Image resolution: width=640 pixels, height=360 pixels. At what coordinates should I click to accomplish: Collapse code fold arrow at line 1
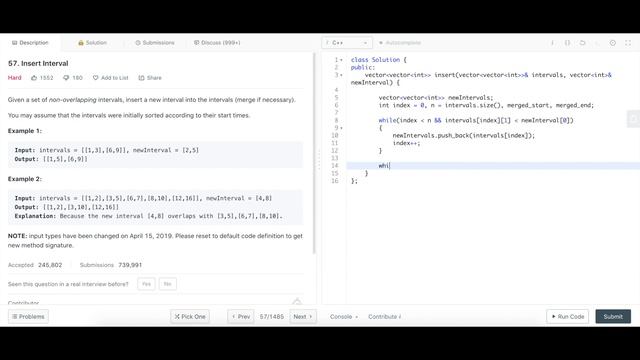(x=342, y=60)
